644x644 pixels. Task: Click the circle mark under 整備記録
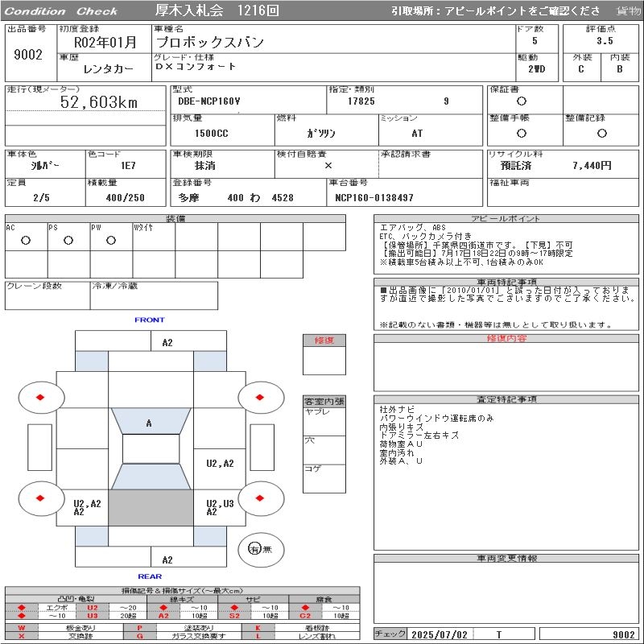(x=601, y=133)
